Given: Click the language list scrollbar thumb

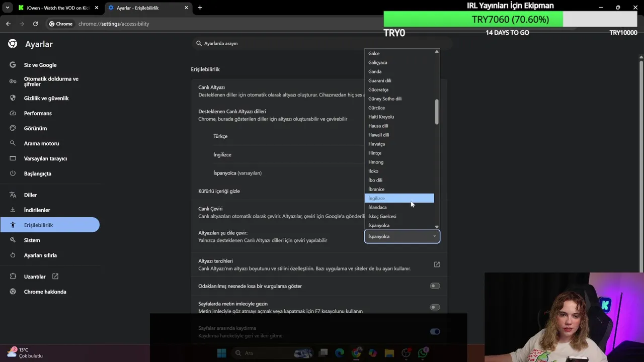Looking at the screenshot, I should pos(437,112).
